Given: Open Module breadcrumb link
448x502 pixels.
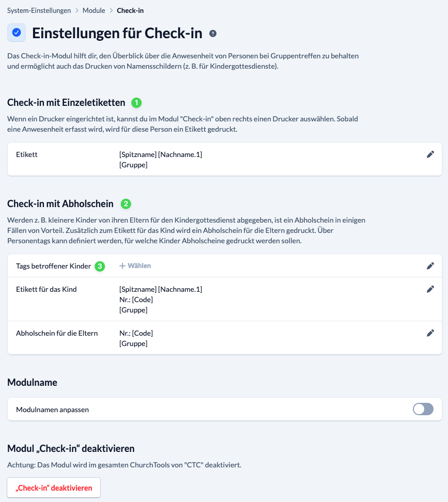Looking at the screenshot, I should pos(94,10).
